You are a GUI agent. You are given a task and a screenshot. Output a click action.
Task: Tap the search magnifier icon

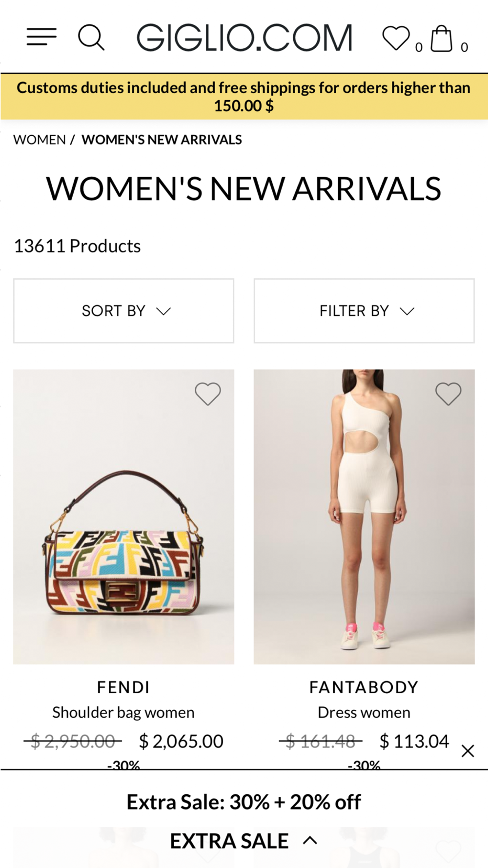91,38
